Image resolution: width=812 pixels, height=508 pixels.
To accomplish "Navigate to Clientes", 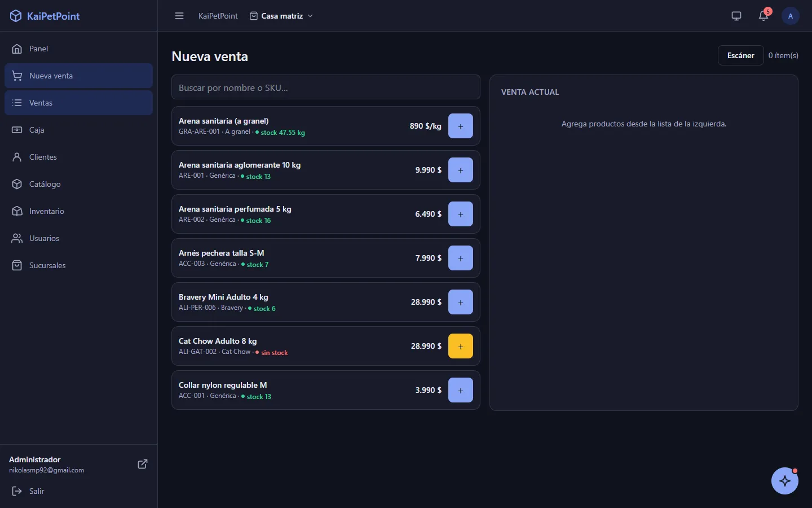I will 78,157.
